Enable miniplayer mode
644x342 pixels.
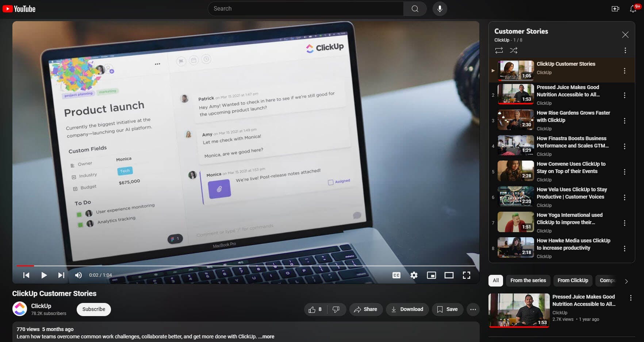pos(432,275)
